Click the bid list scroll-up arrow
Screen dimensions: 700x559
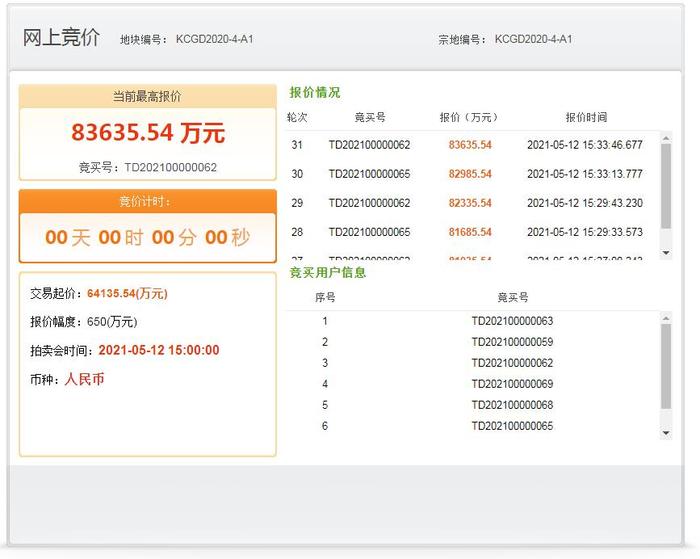[x=666, y=138]
